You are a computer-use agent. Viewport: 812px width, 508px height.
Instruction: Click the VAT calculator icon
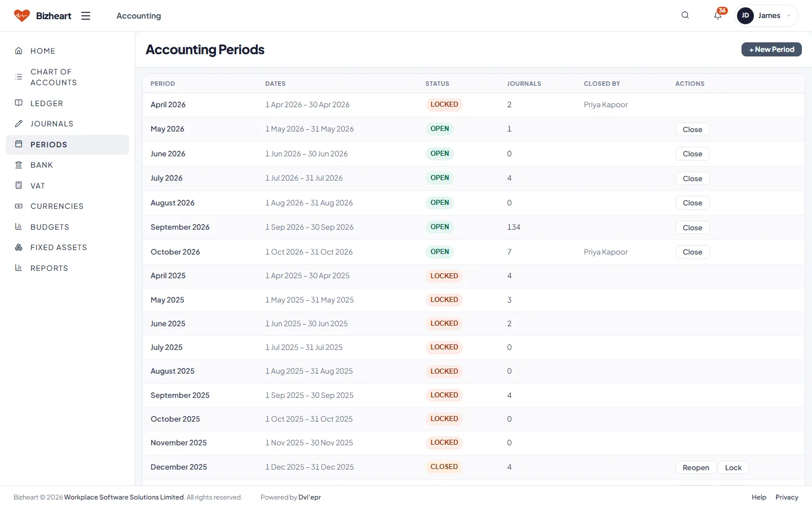[x=19, y=186]
